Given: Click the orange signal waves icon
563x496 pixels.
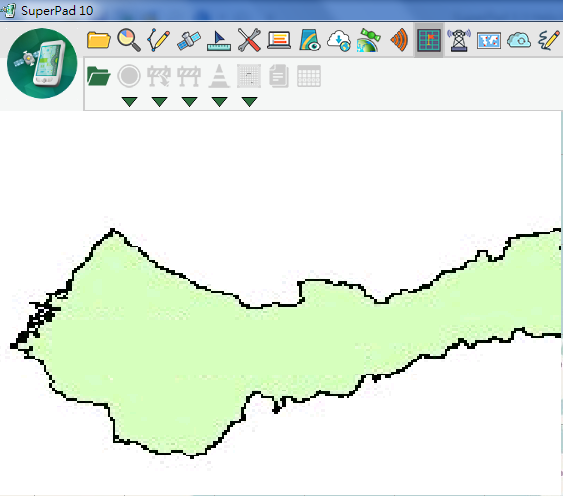Looking at the screenshot, I should pos(399,40).
